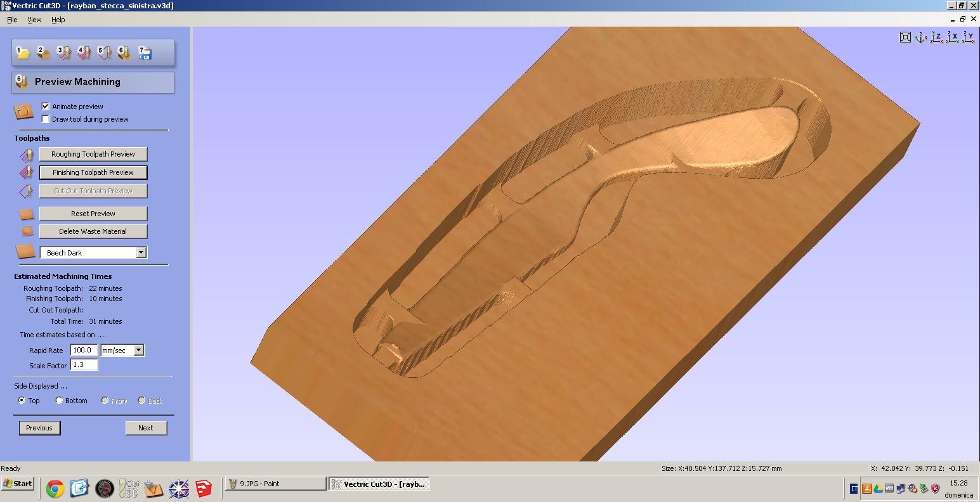Click Finishing Toolpath Preview button

pyautogui.click(x=93, y=172)
